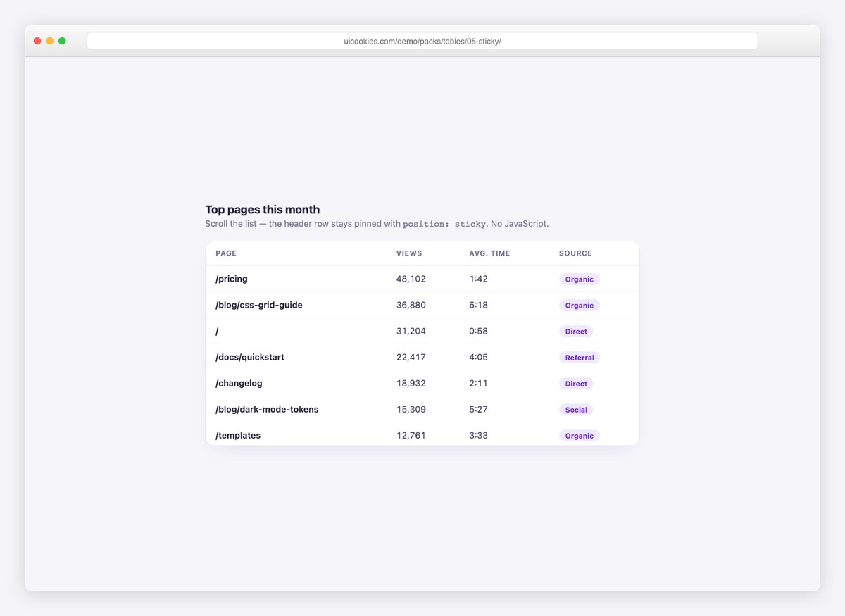Click the 6:18 average time value
The width and height of the screenshot is (845, 616).
click(479, 305)
